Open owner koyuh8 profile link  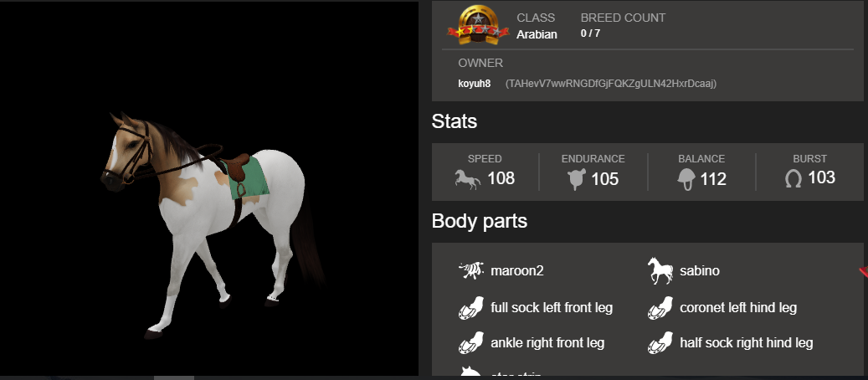pos(475,85)
